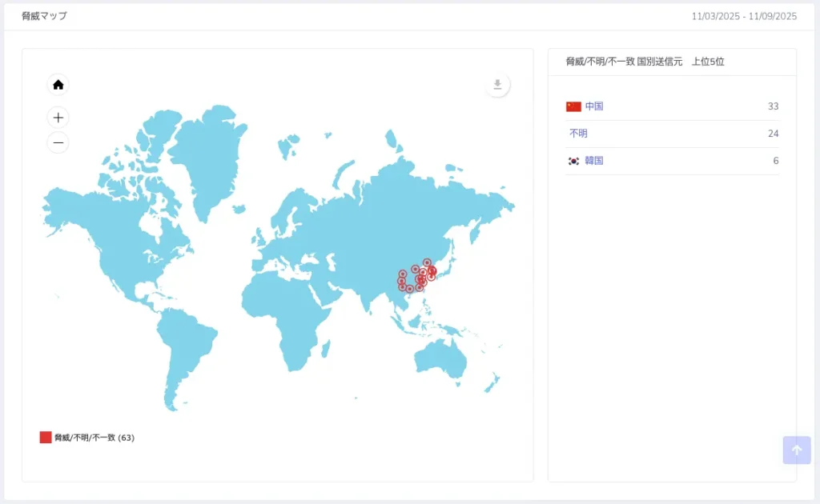Click Greenland on the world map

coord(204,152)
